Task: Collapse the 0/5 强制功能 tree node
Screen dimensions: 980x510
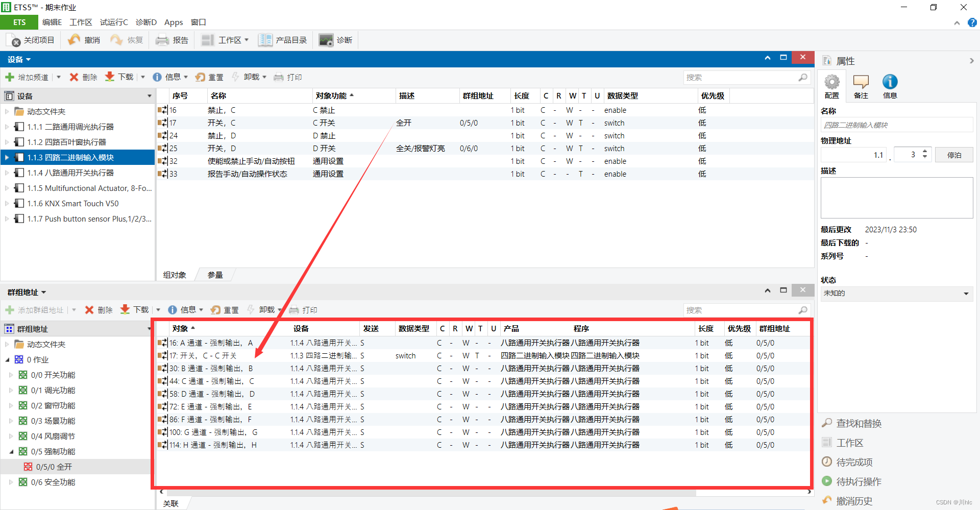Action: tap(11, 452)
